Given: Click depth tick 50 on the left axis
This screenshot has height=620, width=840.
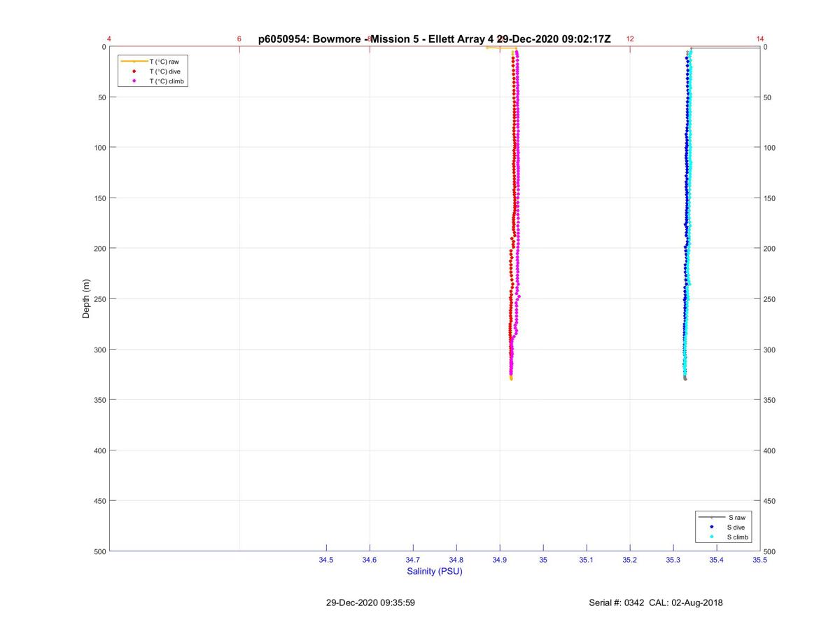Looking at the screenshot, I should (x=101, y=97).
